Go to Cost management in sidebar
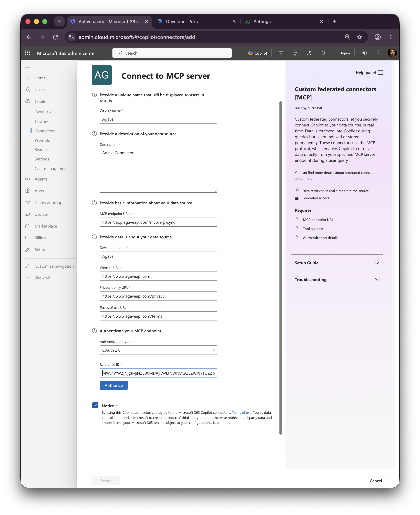420x515 pixels. click(x=51, y=168)
